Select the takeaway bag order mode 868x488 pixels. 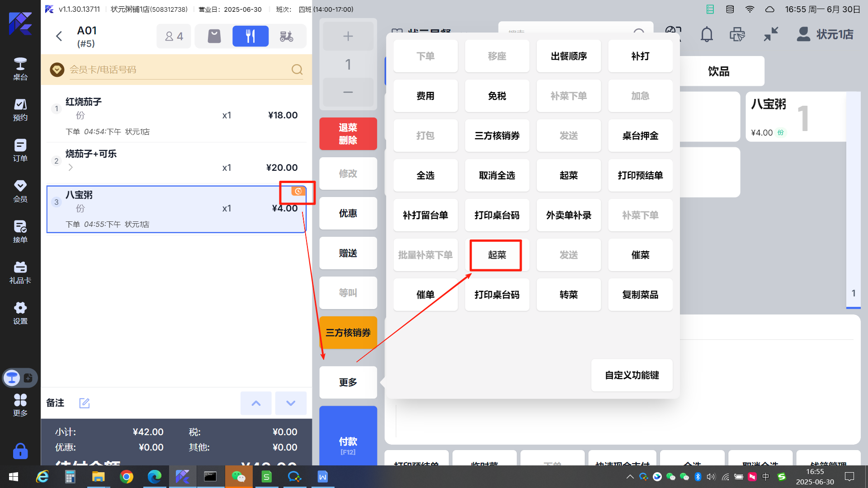214,36
